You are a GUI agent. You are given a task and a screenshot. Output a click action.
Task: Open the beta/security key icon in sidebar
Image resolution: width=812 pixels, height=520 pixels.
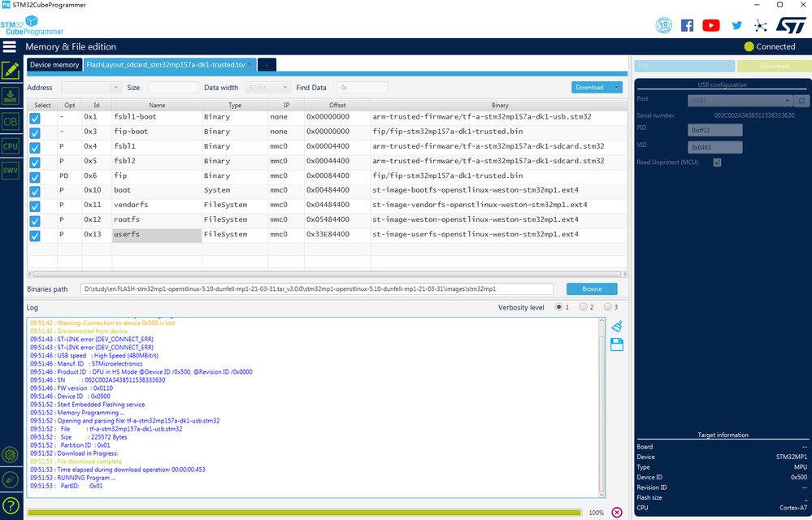(11, 479)
